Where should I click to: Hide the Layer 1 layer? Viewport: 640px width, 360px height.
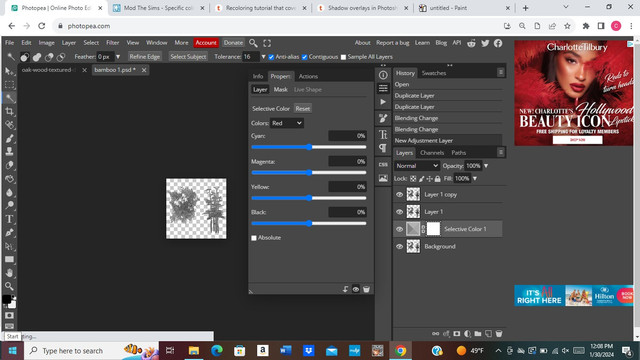[399, 212]
